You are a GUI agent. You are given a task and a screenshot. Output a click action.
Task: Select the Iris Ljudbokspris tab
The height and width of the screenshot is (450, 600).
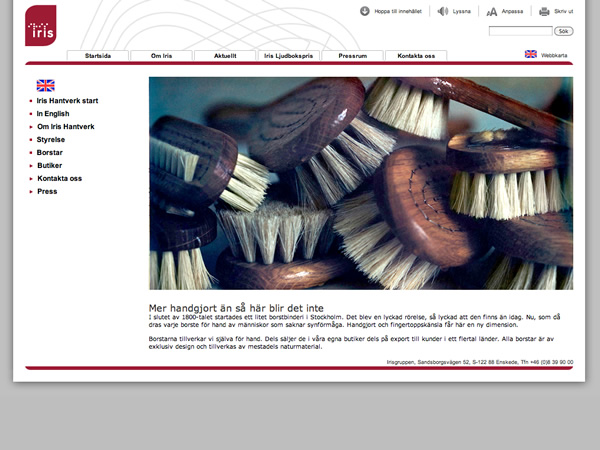pos(288,56)
